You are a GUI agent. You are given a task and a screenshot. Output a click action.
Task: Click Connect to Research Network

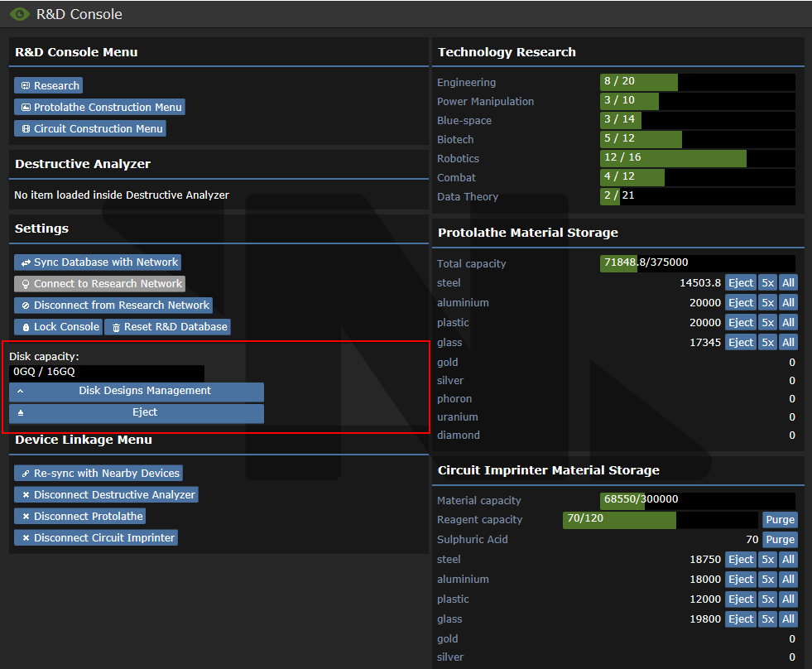pos(99,284)
